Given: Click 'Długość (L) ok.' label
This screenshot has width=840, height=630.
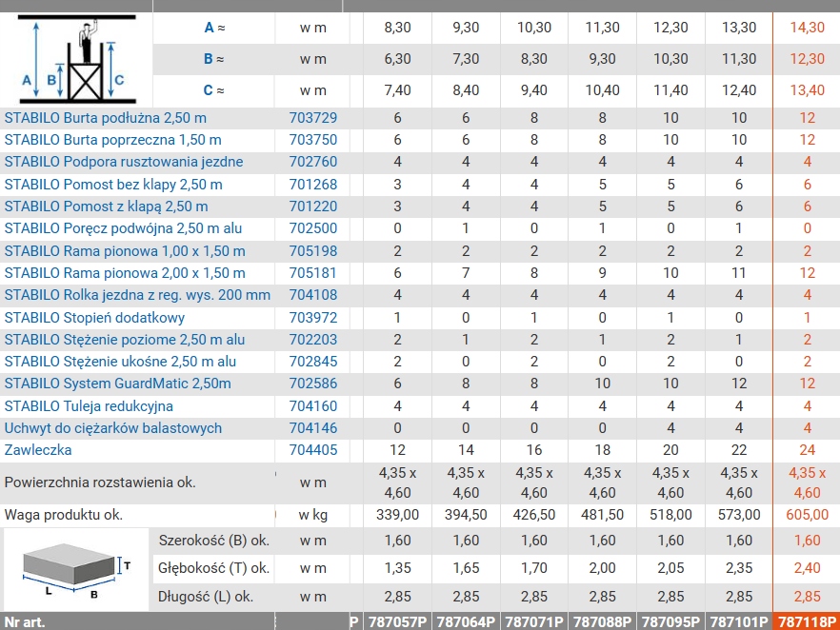Looking at the screenshot, I should coord(205,597).
